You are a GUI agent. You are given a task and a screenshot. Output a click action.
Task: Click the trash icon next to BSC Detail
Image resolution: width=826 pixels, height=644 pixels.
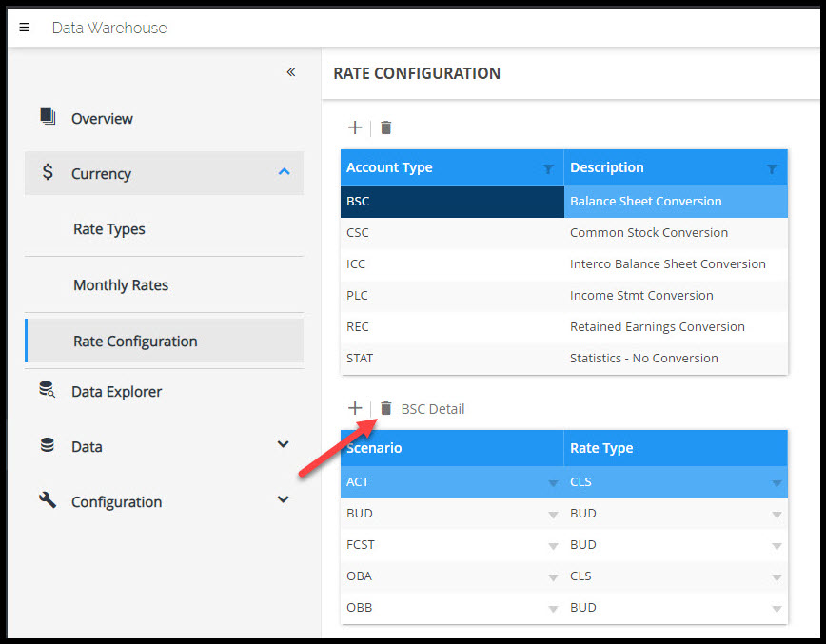[386, 408]
